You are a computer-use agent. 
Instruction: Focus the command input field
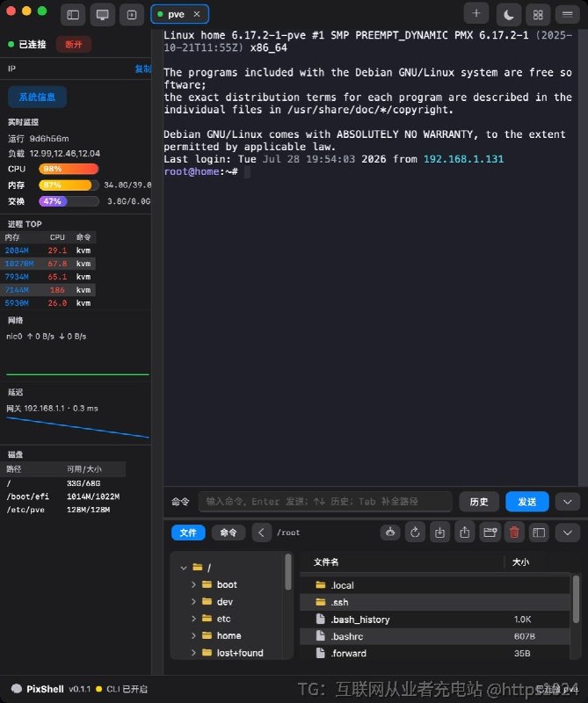tap(325, 502)
